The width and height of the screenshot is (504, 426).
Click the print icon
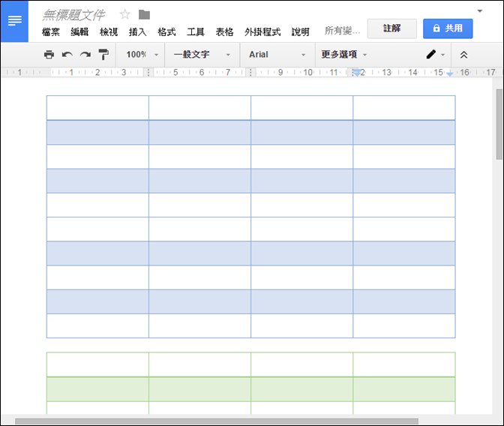49,55
